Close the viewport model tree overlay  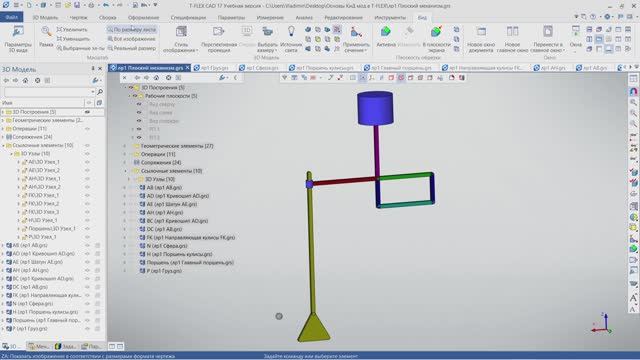click(125, 78)
